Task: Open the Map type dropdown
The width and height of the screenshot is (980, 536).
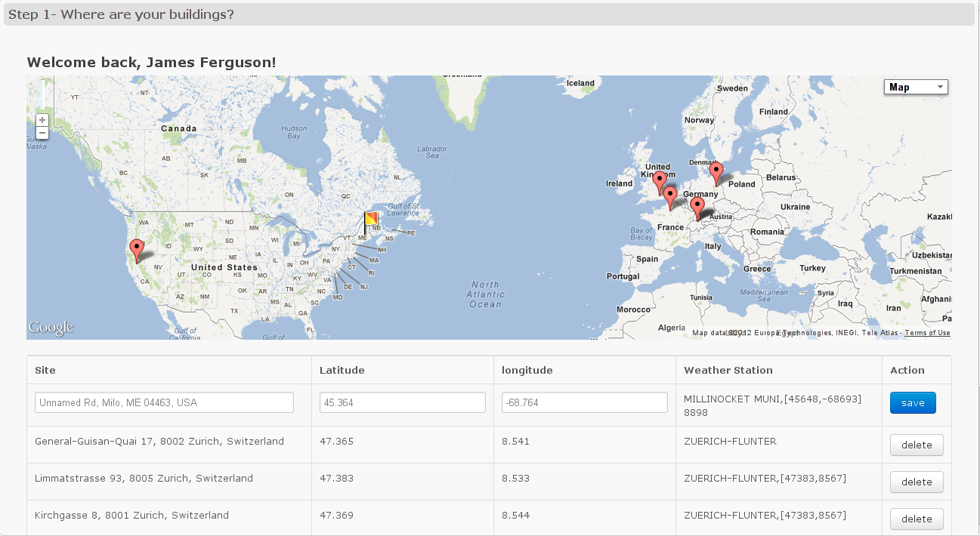Action: tap(916, 87)
